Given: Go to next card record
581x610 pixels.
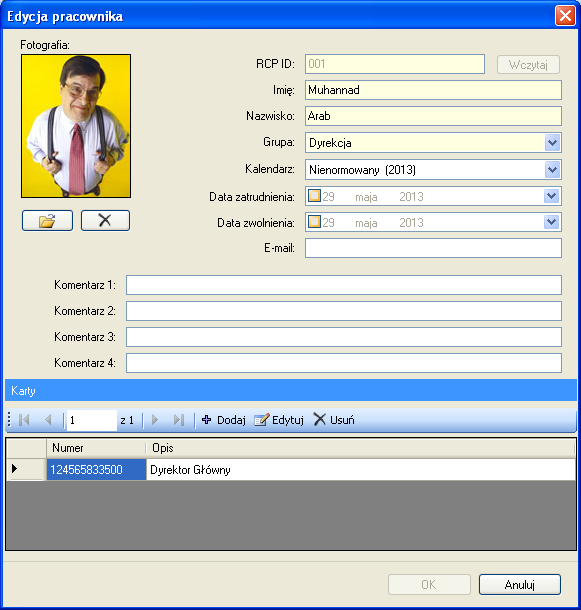Looking at the screenshot, I should click(155, 420).
